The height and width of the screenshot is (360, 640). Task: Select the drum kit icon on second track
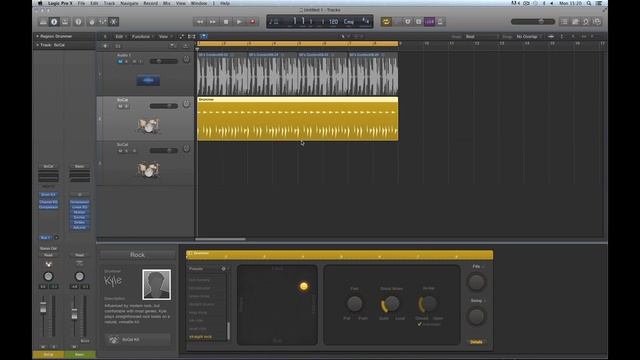(x=148, y=125)
